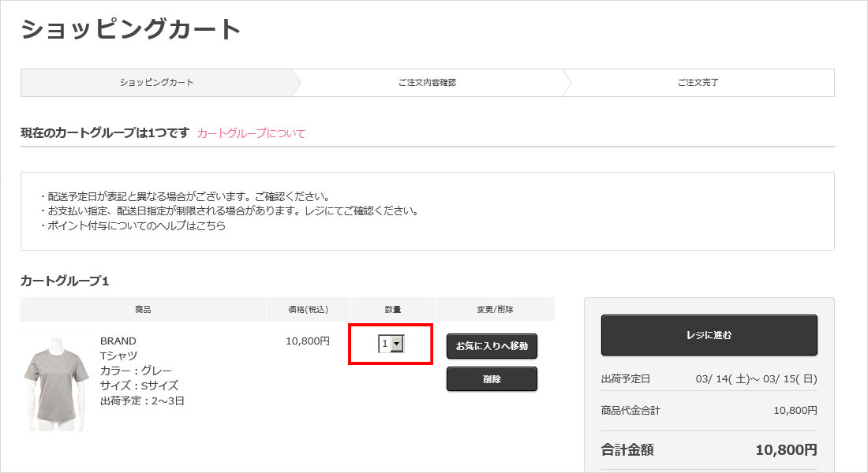This screenshot has height=473, width=868.
Task: Click the 変更/削除 column header
Action: coord(495,309)
